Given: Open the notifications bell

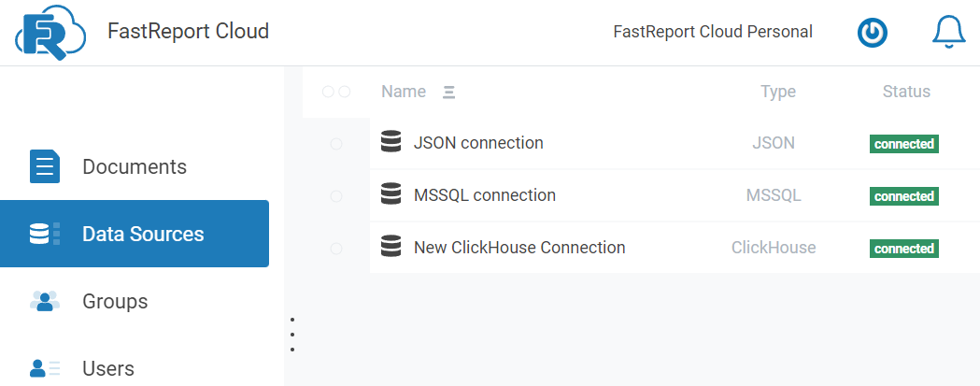Looking at the screenshot, I should point(948,33).
